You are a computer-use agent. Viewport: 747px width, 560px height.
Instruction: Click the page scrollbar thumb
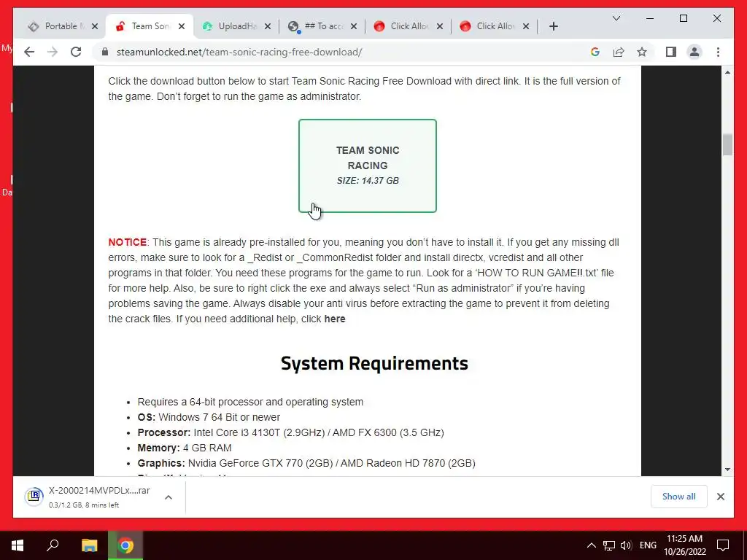point(727,145)
